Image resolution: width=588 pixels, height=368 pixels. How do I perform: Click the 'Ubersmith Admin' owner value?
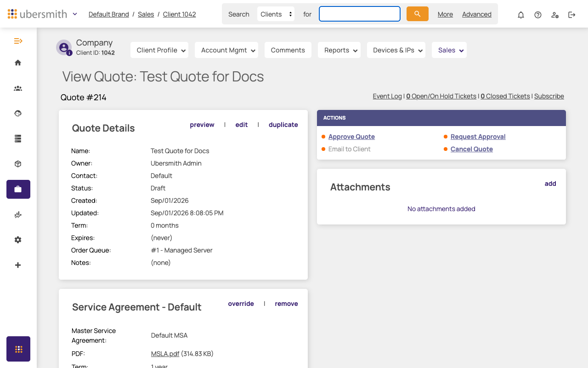click(x=176, y=163)
